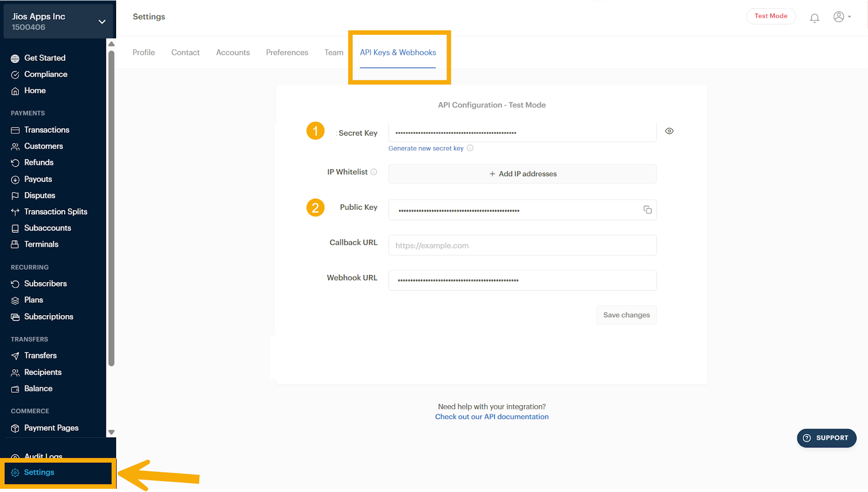Click the sidebar scrollbar thumb
This screenshot has width=868, height=492.
pos(111,209)
